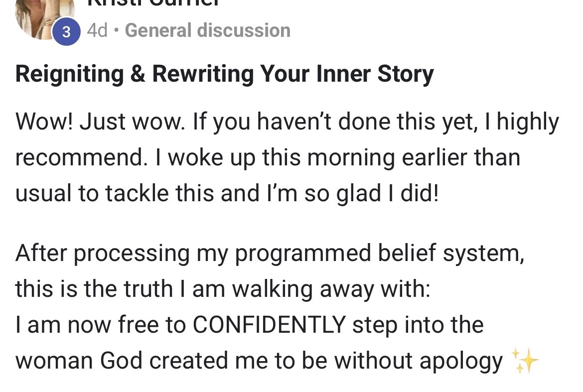
Task: Click the sparkles emoji after apology
Action: pyautogui.click(x=525, y=360)
